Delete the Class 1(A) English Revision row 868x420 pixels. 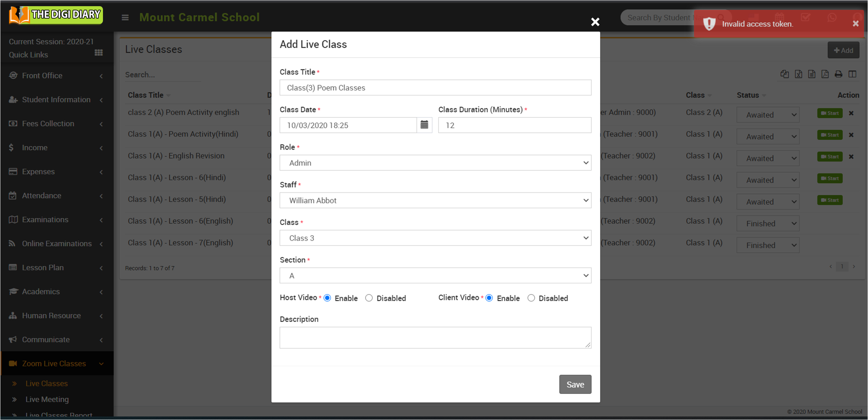[x=851, y=157]
